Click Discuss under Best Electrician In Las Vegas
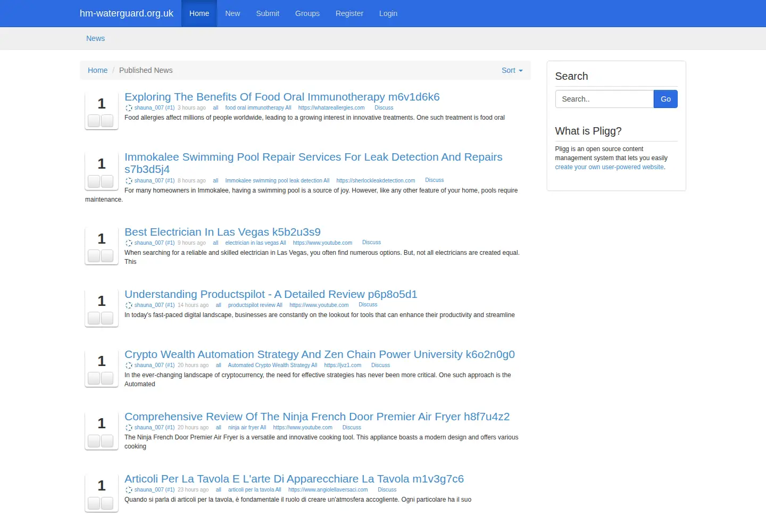This screenshot has height=532, width=766. (371, 243)
